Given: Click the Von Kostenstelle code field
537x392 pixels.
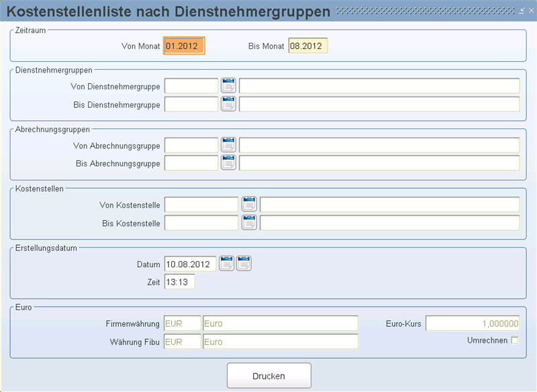Looking at the screenshot, I should coord(201,204).
